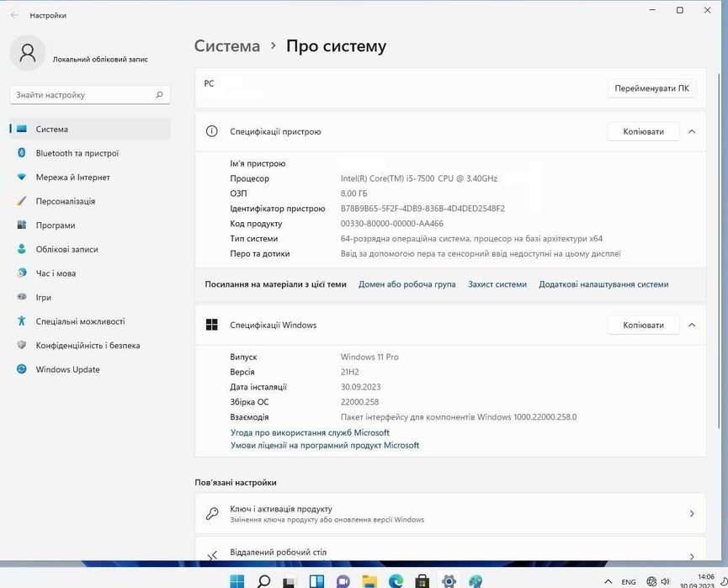The height and width of the screenshot is (588, 728).
Task: Click the accessibility figure icon
Action: (21, 320)
